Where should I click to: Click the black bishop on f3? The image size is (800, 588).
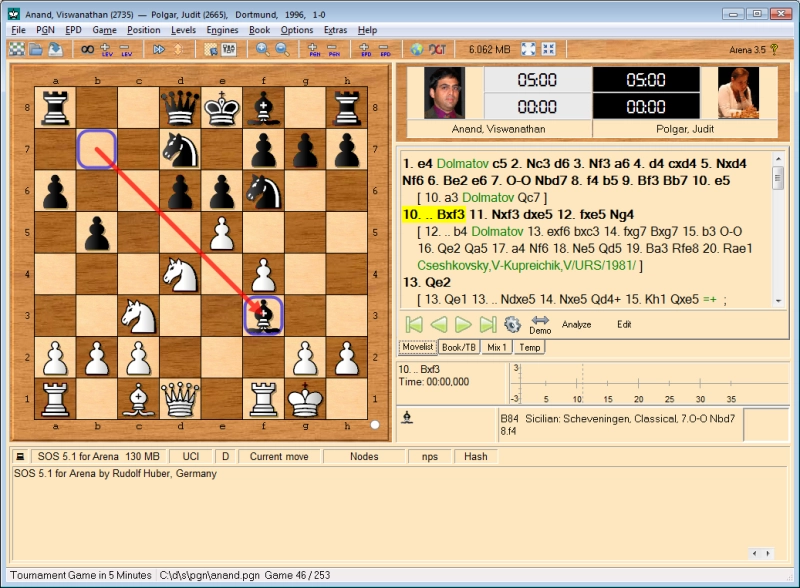pyautogui.click(x=263, y=315)
